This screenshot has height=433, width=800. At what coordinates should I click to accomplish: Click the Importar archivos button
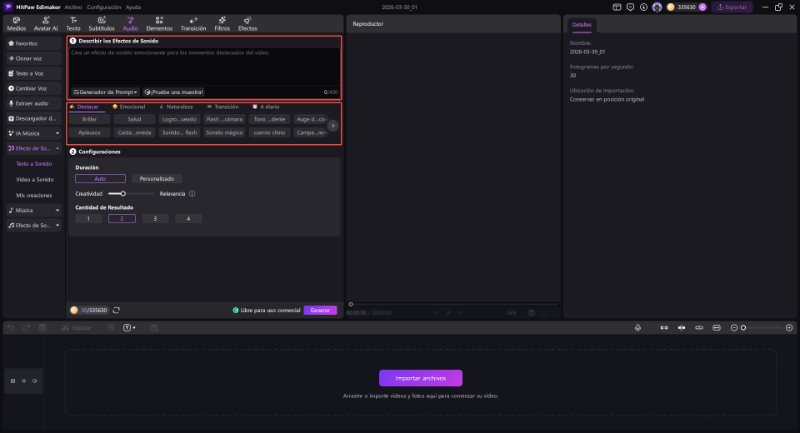[421, 378]
